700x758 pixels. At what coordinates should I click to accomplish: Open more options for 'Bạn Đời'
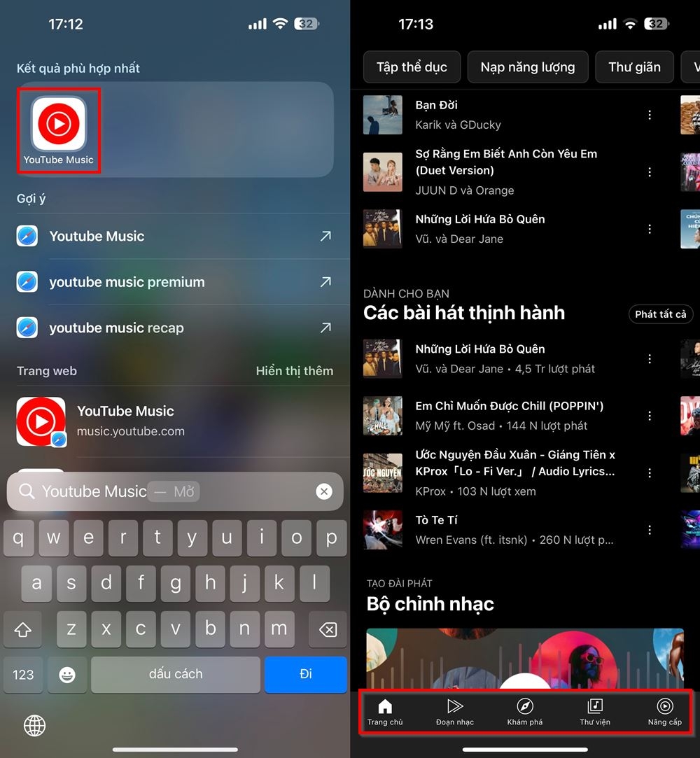[650, 115]
